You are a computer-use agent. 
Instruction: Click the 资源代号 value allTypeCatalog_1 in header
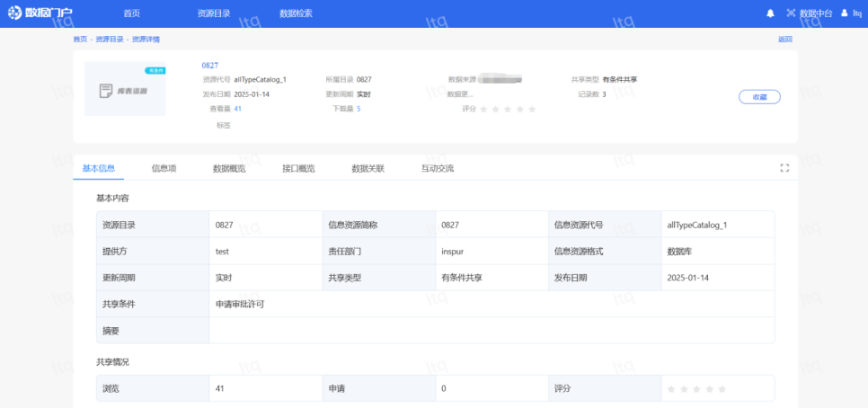point(261,80)
